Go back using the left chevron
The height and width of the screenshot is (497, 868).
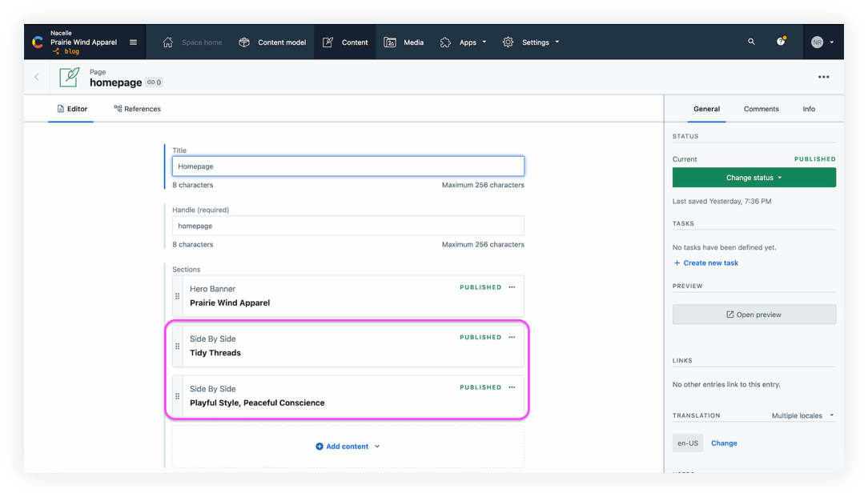click(x=37, y=77)
